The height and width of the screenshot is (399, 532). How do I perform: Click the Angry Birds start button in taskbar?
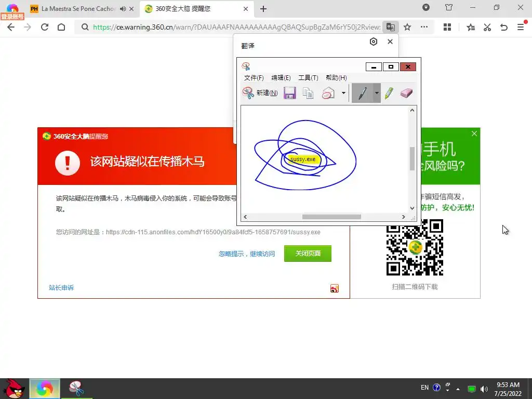pos(13,389)
